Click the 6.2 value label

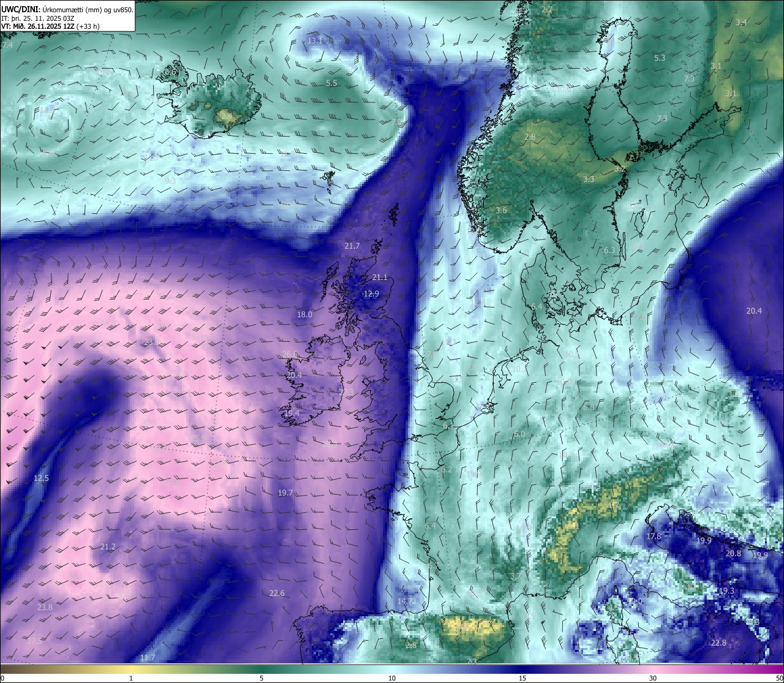pos(447,469)
